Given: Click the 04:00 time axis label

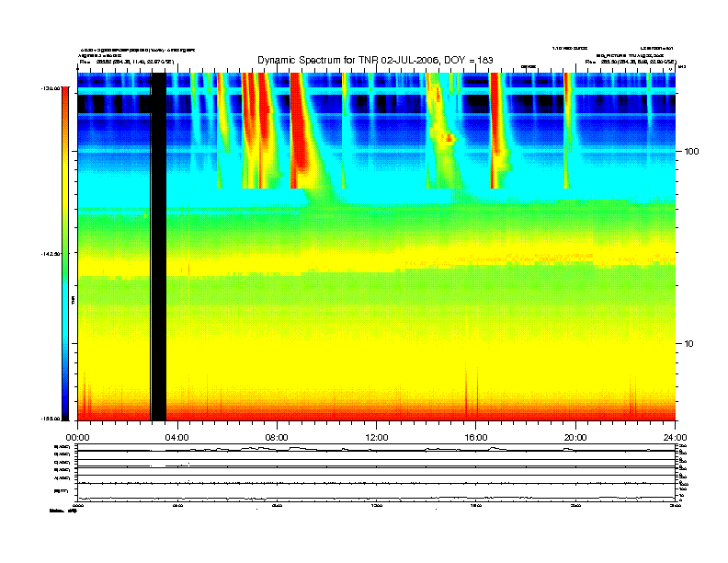Looking at the screenshot, I should 177,438.
